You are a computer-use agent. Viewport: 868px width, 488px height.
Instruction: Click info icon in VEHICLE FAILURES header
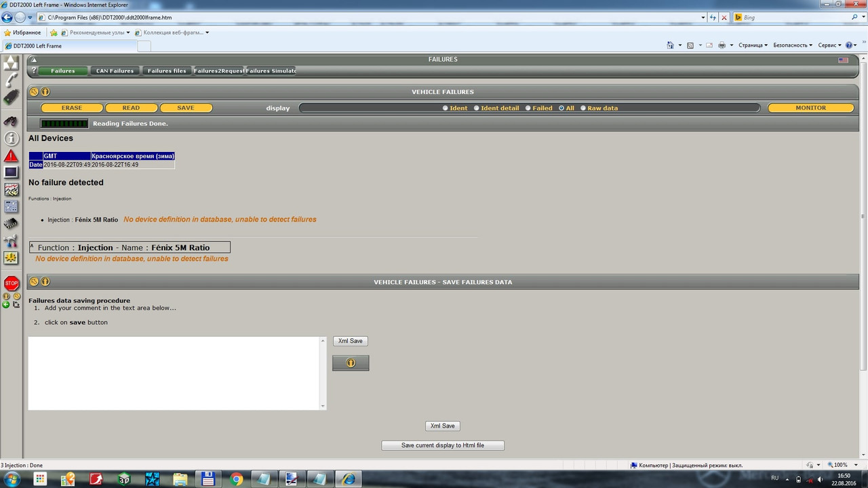45,91
